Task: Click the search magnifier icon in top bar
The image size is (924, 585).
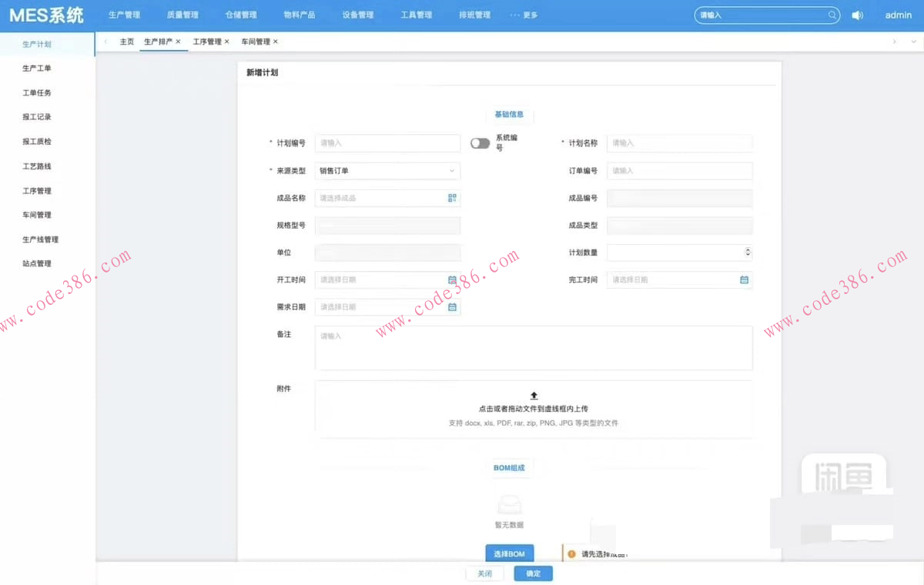Action: click(832, 15)
